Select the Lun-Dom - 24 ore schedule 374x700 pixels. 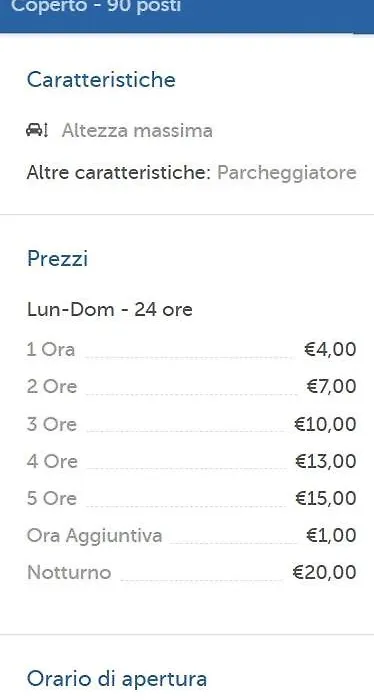coord(110,309)
